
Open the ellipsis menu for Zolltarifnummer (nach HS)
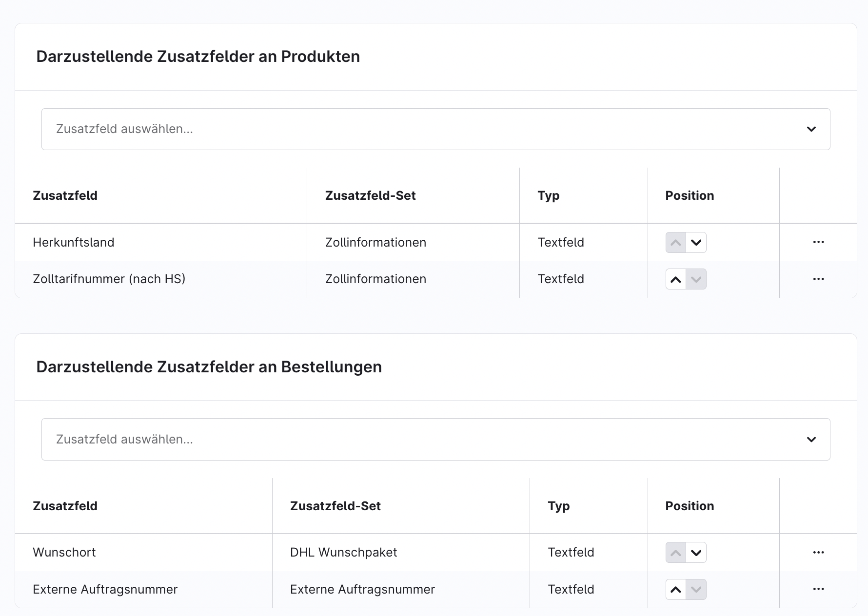click(818, 279)
